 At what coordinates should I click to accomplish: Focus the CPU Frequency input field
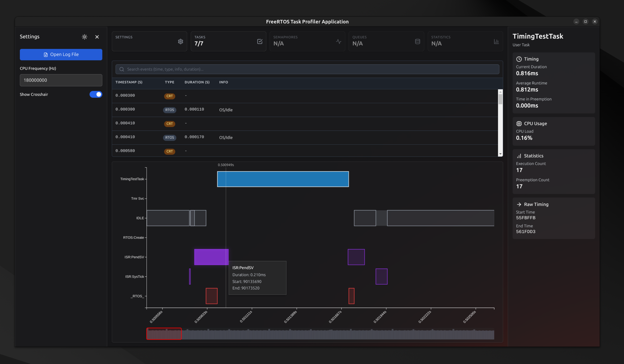point(61,80)
